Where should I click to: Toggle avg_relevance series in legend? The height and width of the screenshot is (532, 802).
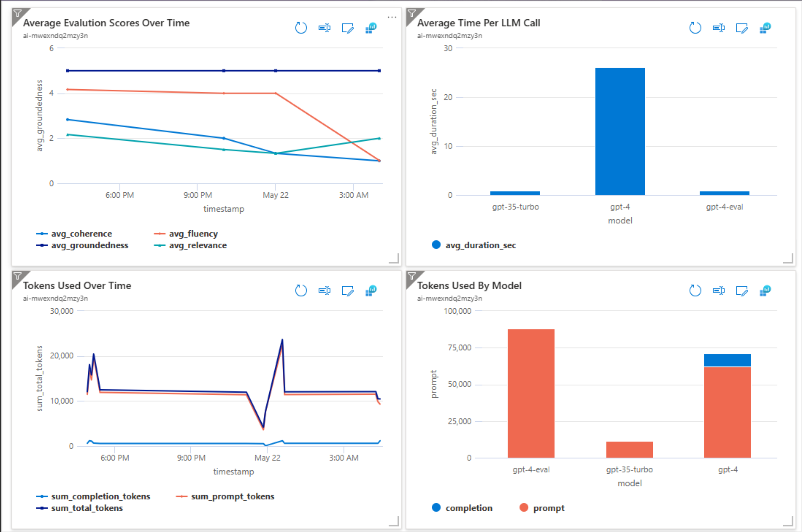(190, 245)
